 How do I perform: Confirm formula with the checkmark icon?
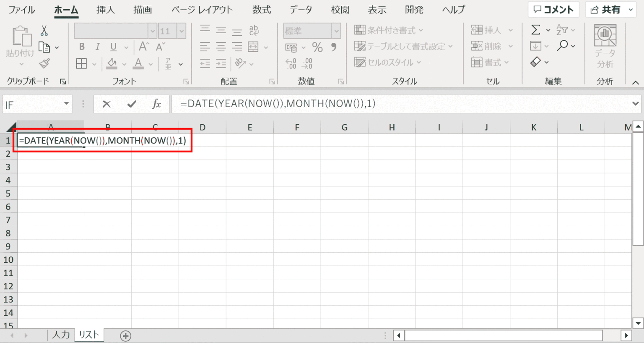(132, 104)
